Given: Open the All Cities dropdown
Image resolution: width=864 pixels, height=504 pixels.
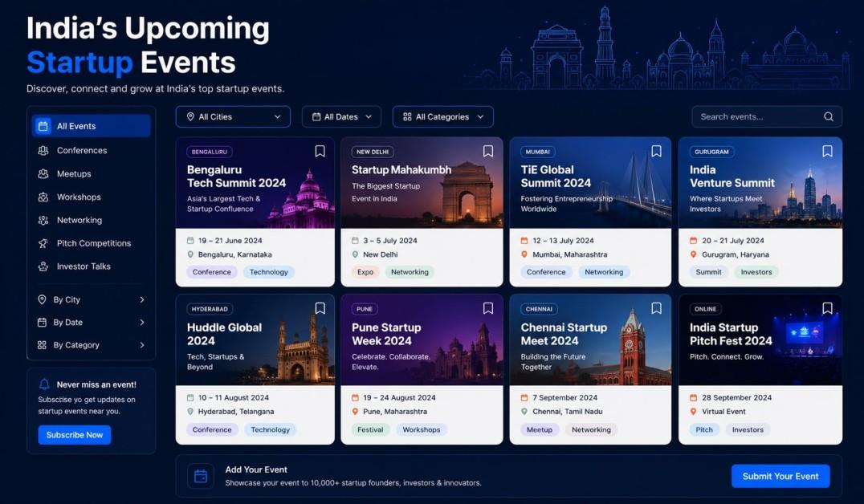Looking at the screenshot, I should (233, 117).
